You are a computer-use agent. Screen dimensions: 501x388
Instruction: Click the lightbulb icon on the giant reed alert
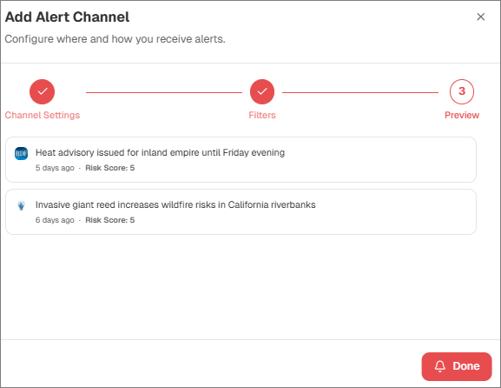(x=21, y=206)
